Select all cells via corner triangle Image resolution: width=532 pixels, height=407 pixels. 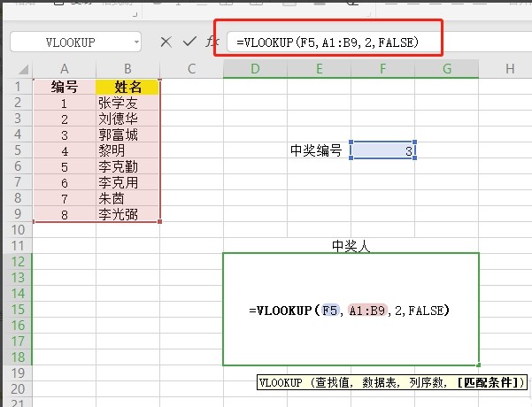tap(23, 69)
